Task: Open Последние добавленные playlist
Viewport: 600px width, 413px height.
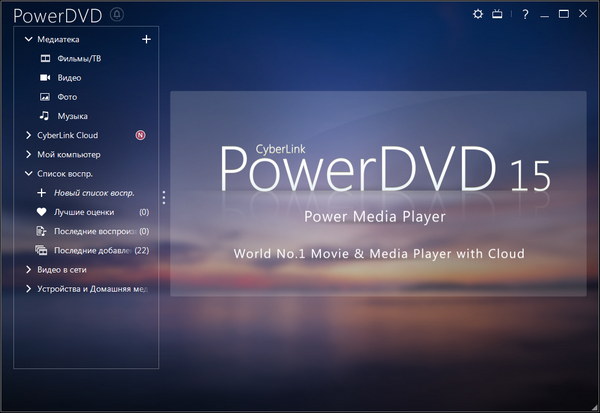Action: point(93,250)
